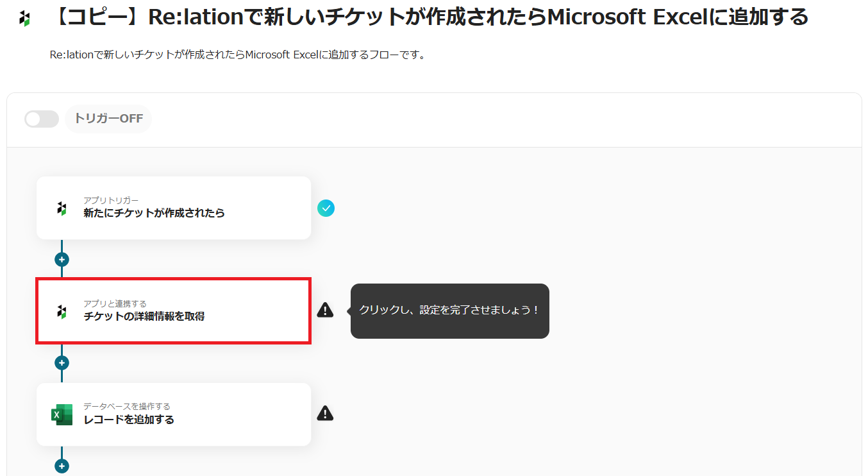Click the アプリトリガー label
868x476 pixels.
tap(111, 201)
